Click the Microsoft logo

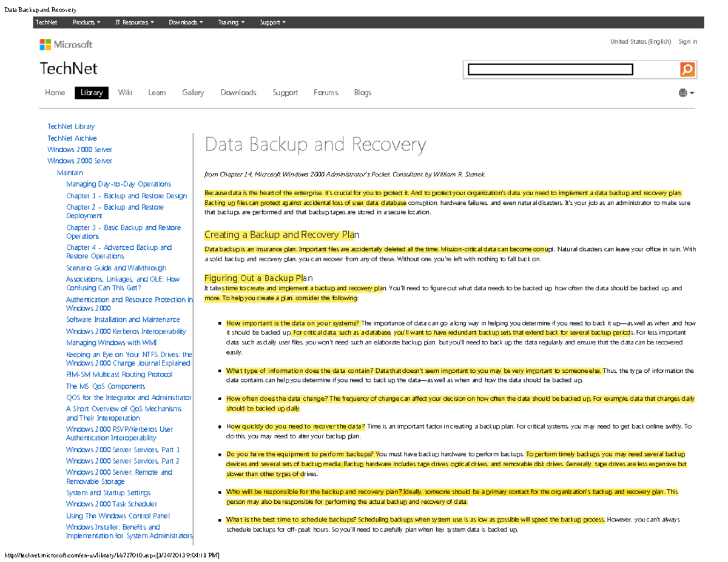pos(66,44)
